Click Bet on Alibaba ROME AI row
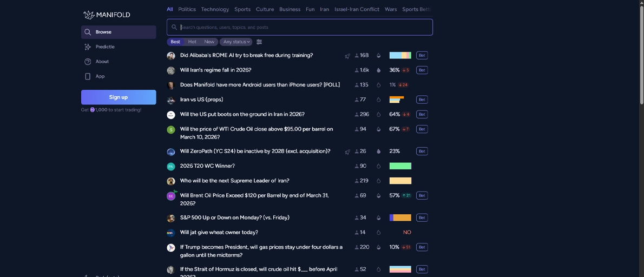The height and width of the screenshot is (277, 644). [x=422, y=55]
